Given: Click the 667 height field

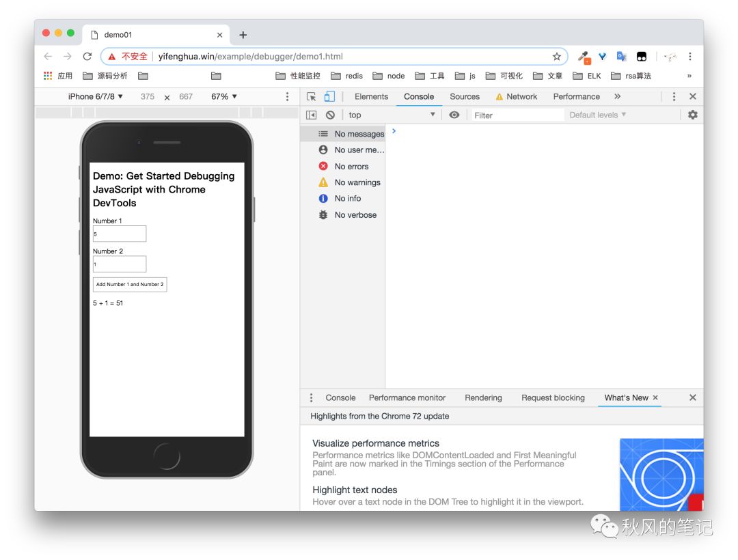Looking at the screenshot, I should point(186,96).
